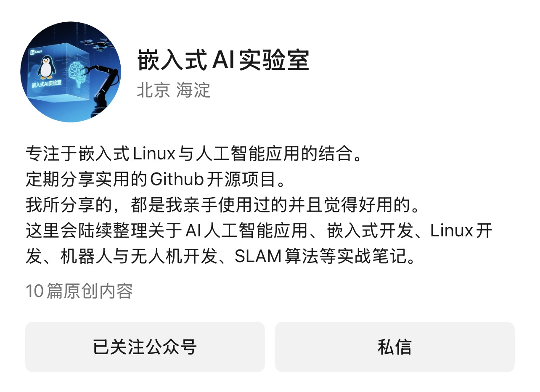Click the word Github in the description
The height and width of the screenshot is (392, 540).
click(x=177, y=180)
